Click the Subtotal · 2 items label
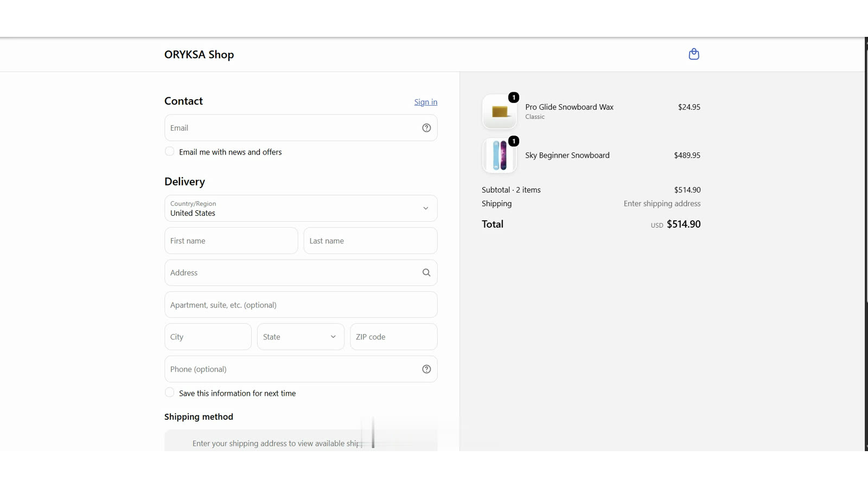 tap(511, 190)
